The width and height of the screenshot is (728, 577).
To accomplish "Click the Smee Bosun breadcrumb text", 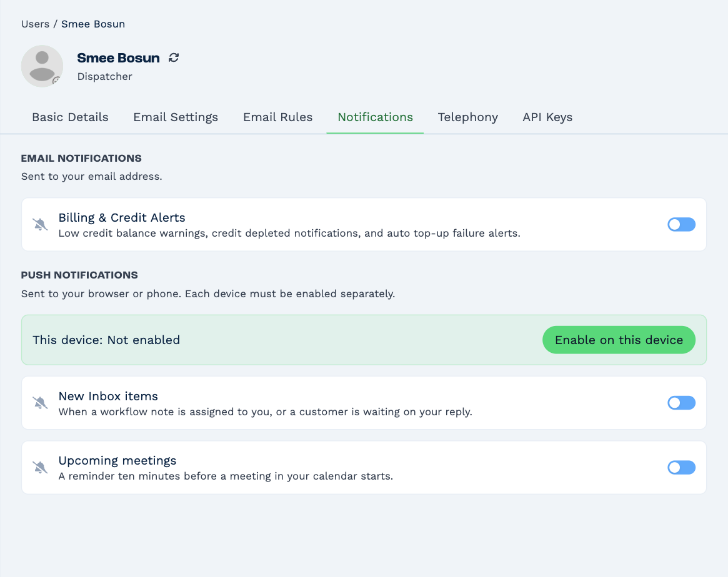I will [x=93, y=24].
